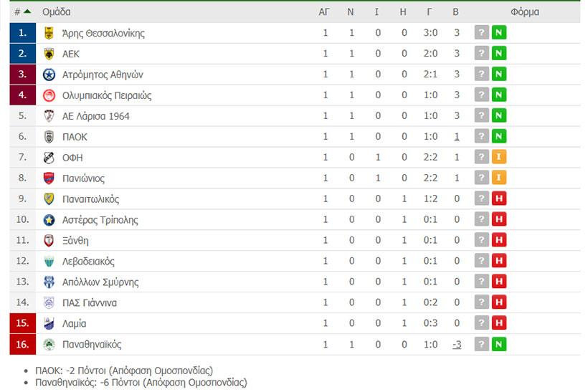Click the Άρης Θεσσαλονίκης club crest
The image size is (588, 392).
click(49, 33)
